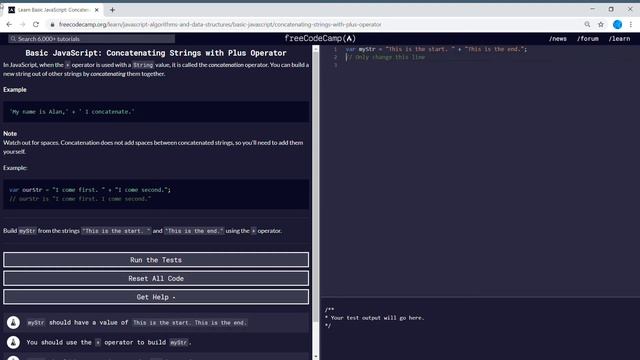Screen dimensions: 640x360
Task: Open a new tab with plus icon
Action: [112, 10]
